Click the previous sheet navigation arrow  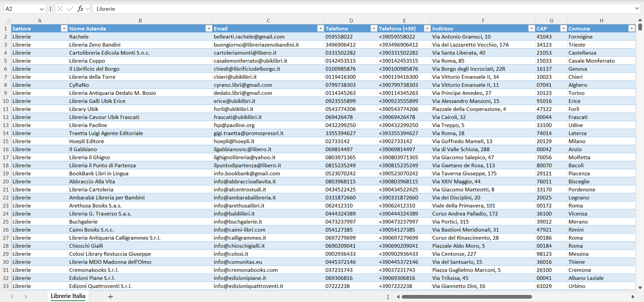click(x=12, y=296)
